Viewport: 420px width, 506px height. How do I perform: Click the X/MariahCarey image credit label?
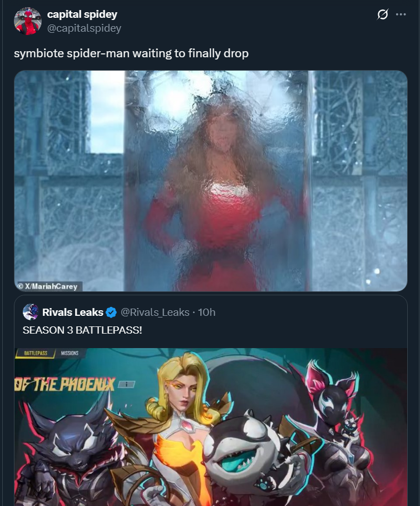[x=48, y=286]
